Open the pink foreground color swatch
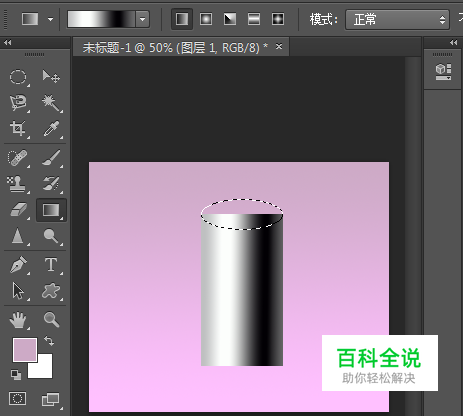The height and width of the screenshot is (416, 463). (x=25, y=350)
